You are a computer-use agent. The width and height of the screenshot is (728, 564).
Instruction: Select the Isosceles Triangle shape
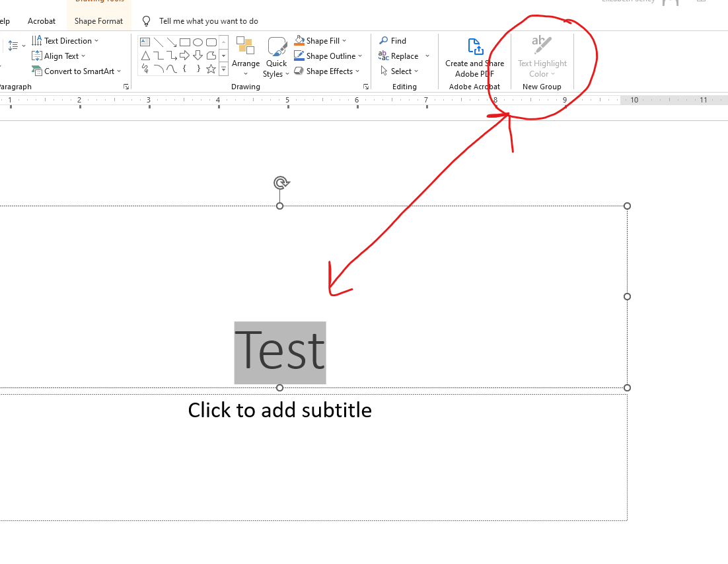click(x=145, y=56)
